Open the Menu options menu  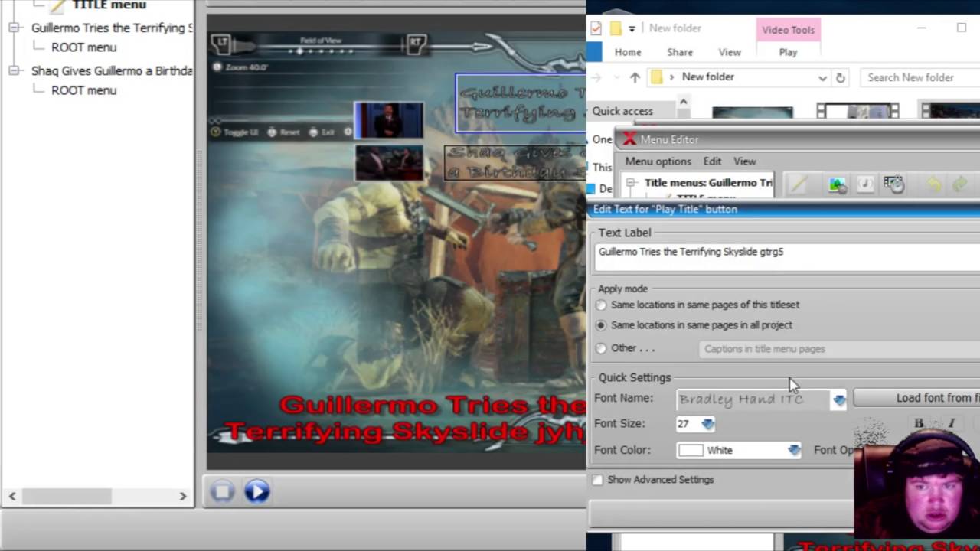point(658,161)
